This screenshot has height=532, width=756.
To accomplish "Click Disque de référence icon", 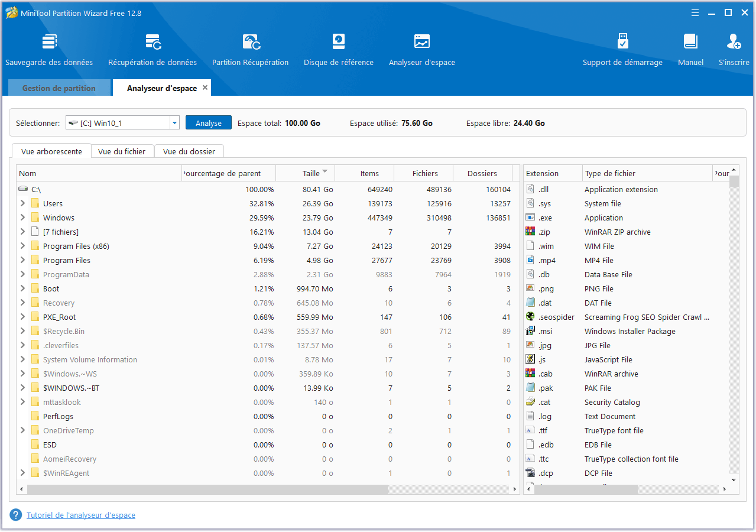I will (x=339, y=43).
